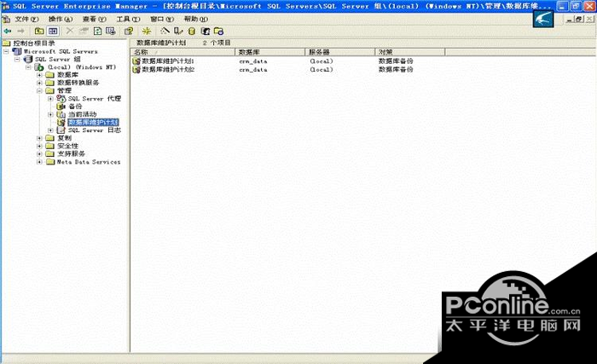
Task: Sort by the 名称 column header
Action: [183, 52]
